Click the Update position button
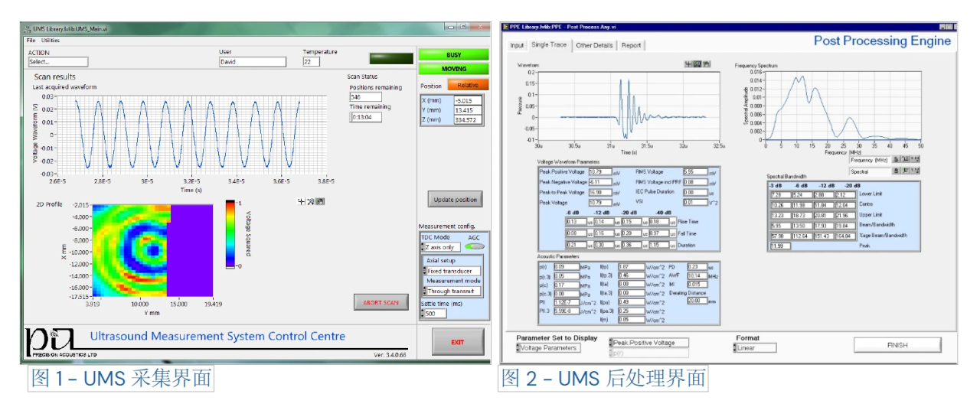The image size is (980, 407). point(455,199)
